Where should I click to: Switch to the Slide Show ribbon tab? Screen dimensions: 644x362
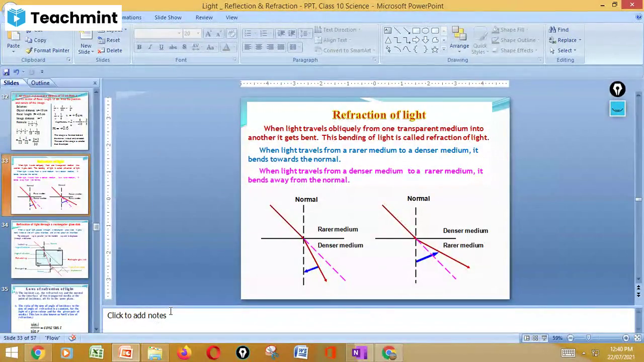[168, 17]
